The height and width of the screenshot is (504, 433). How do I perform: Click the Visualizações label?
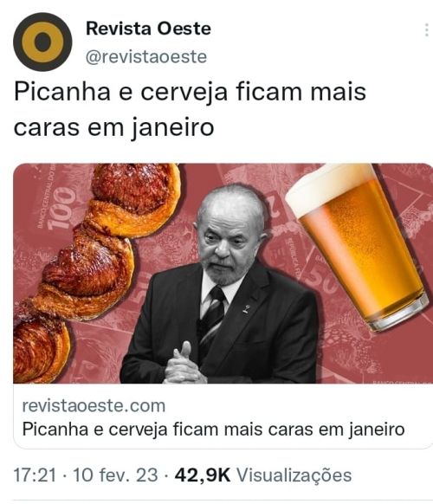pyautogui.click(x=294, y=475)
